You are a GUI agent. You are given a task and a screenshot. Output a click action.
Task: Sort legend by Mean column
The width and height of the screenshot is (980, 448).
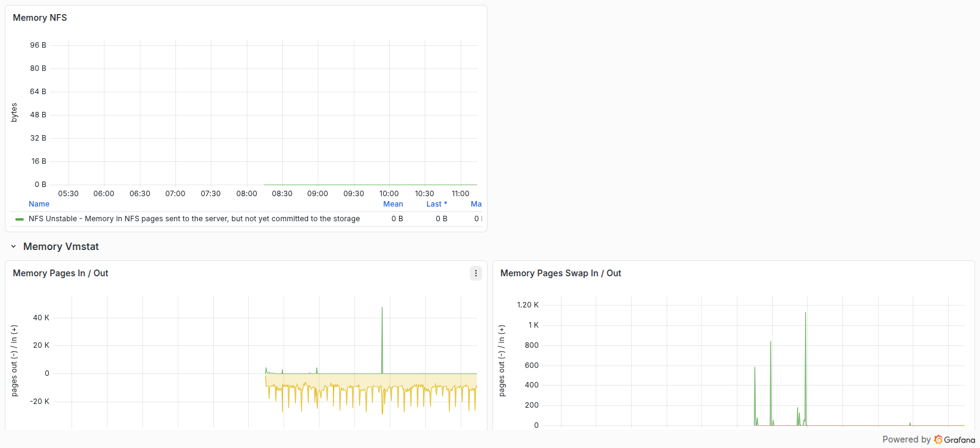(393, 204)
